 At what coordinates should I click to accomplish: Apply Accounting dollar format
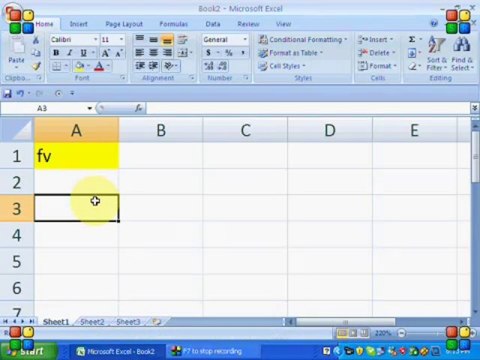click(x=208, y=53)
